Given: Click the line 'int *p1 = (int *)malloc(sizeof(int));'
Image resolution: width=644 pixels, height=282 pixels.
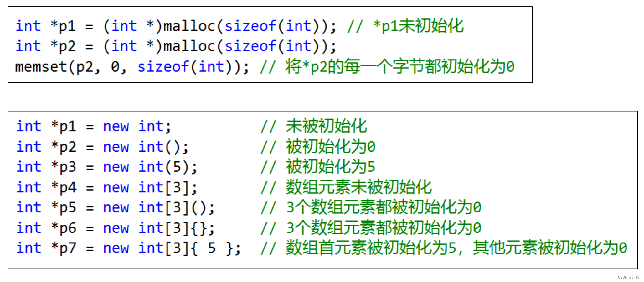Looking at the screenshot, I should coord(176,26).
